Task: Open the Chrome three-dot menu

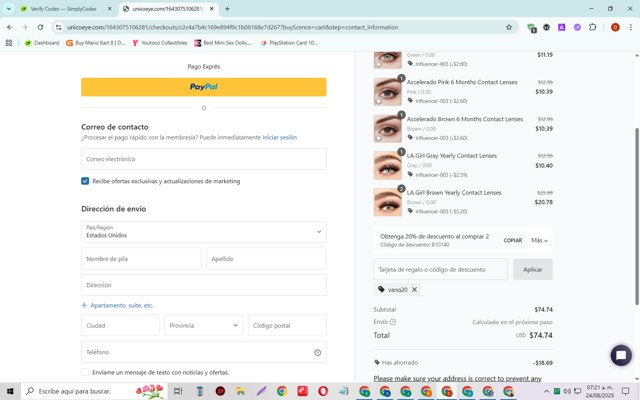Action: point(631,27)
